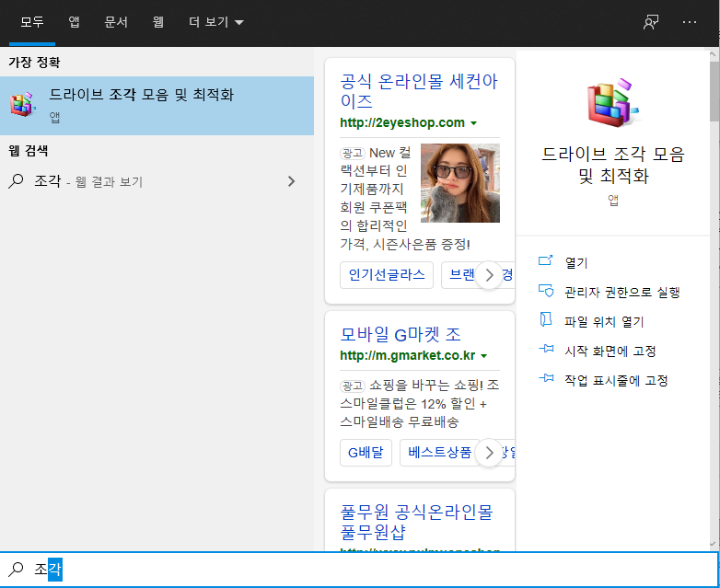
Task: Open the three-dot options menu
Action: (690, 22)
